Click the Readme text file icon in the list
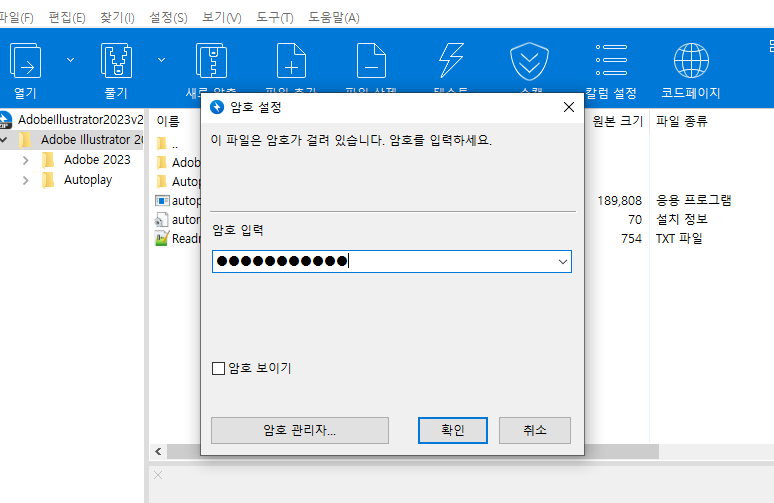 click(162, 238)
